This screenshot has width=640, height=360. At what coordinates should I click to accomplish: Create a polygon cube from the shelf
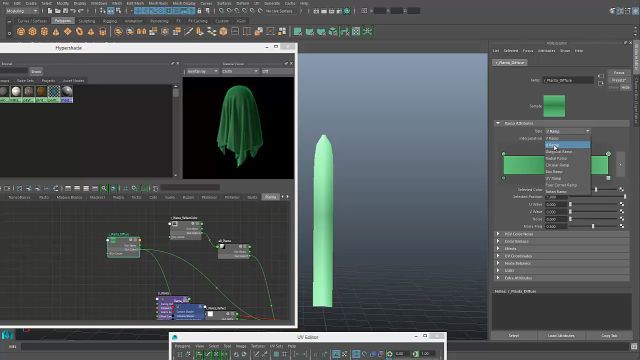[x=33, y=31]
